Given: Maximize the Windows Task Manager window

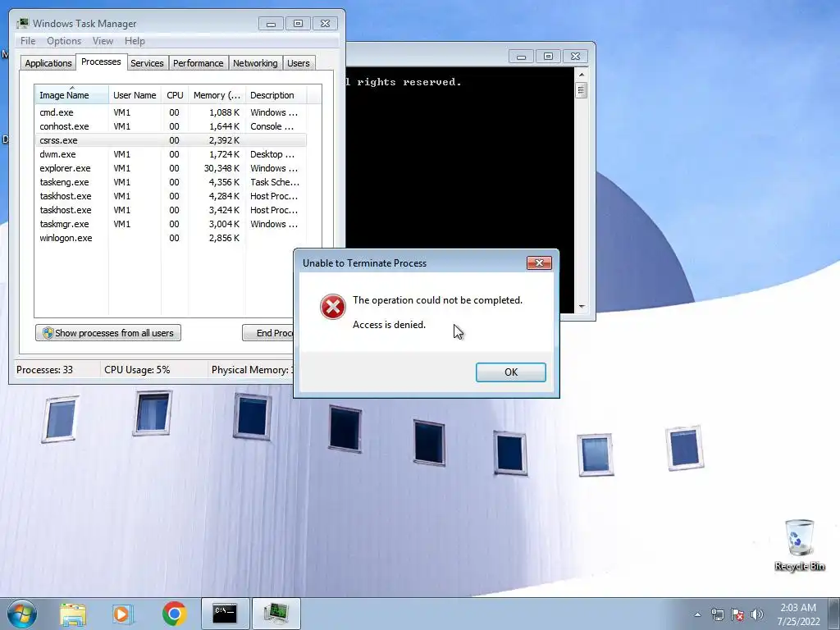Looking at the screenshot, I should pos(298,24).
